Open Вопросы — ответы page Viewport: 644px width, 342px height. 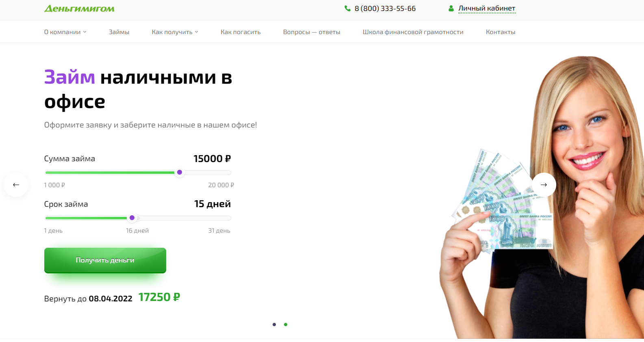tap(312, 32)
